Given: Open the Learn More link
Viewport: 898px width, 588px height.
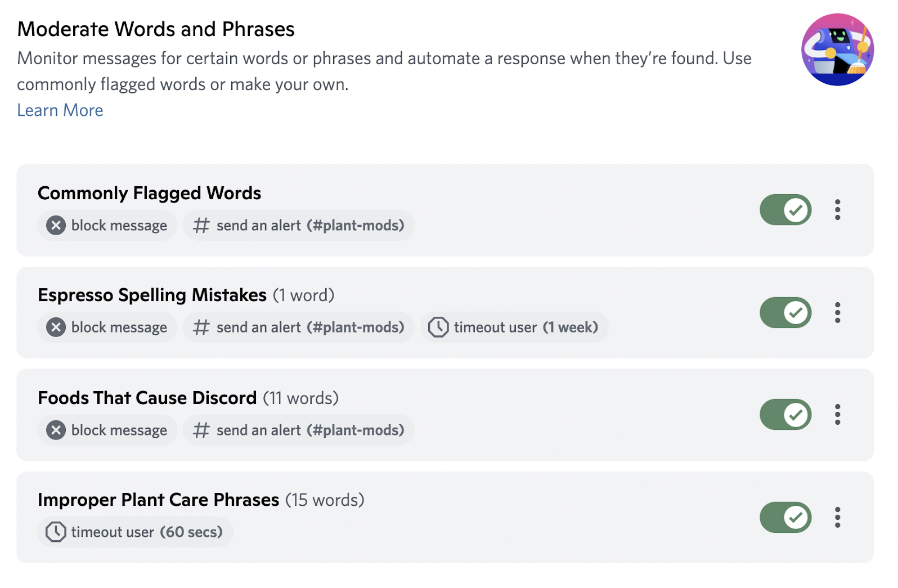Looking at the screenshot, I should point(60,110).
